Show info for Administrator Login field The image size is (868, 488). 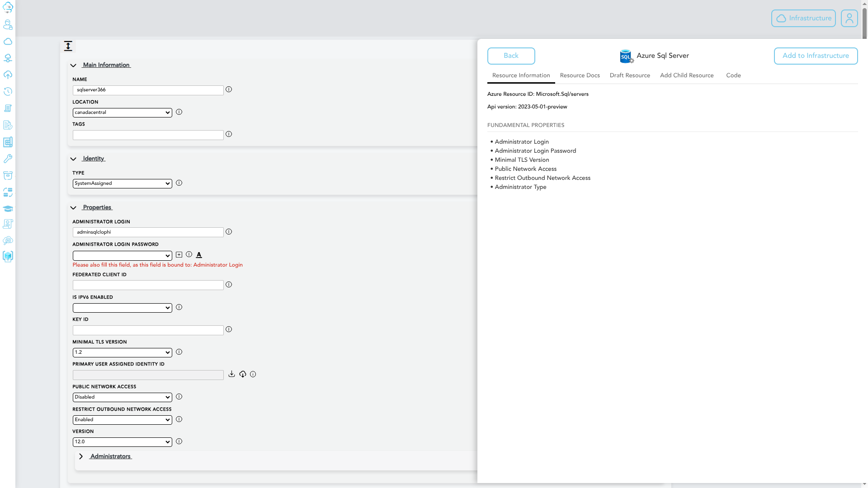click(229, 232)
